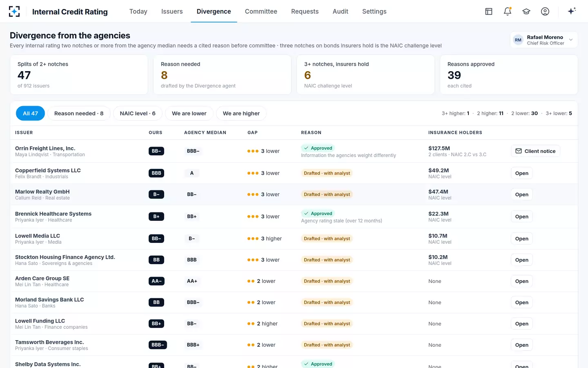
Task: Open the layout panel icon in header
Action: (489, 11)
